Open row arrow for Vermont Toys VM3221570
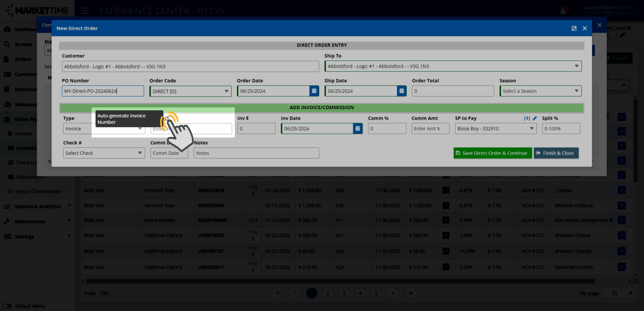This screenshot has width=644, height=311. pos(622,190)
